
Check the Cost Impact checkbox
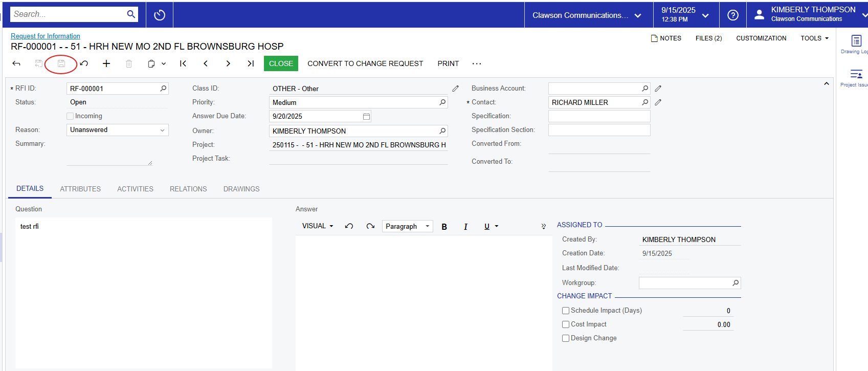click(x=566, y=324)
